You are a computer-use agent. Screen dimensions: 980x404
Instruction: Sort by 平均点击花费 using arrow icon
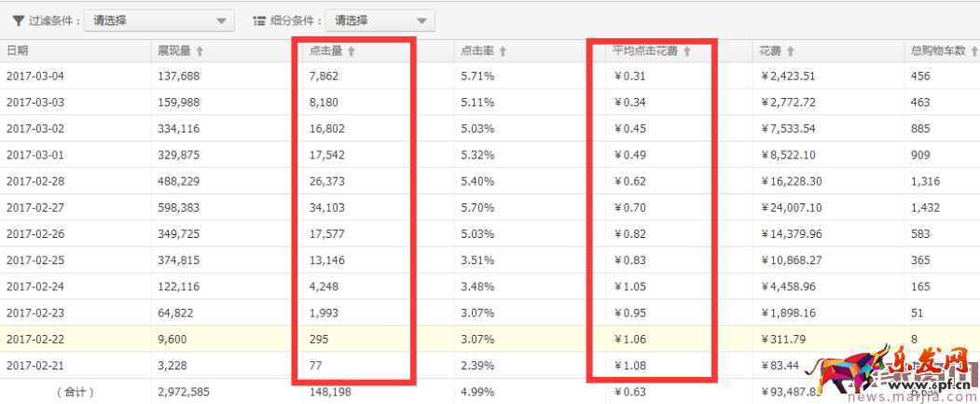tap(687, 52)
